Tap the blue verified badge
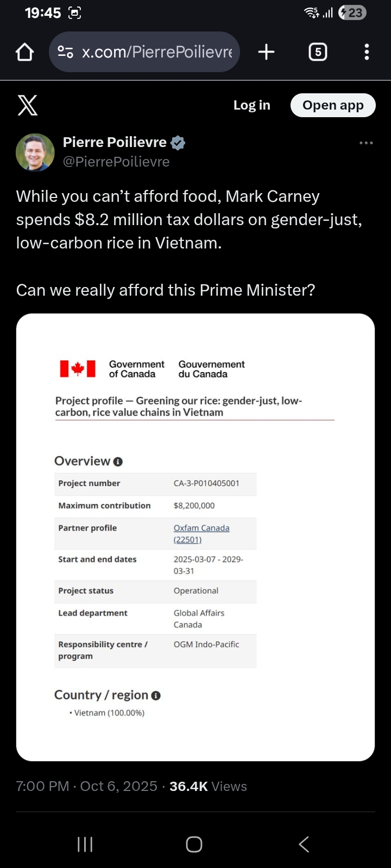Viewport: 391px width, 868px height. (x=178, y=143)
